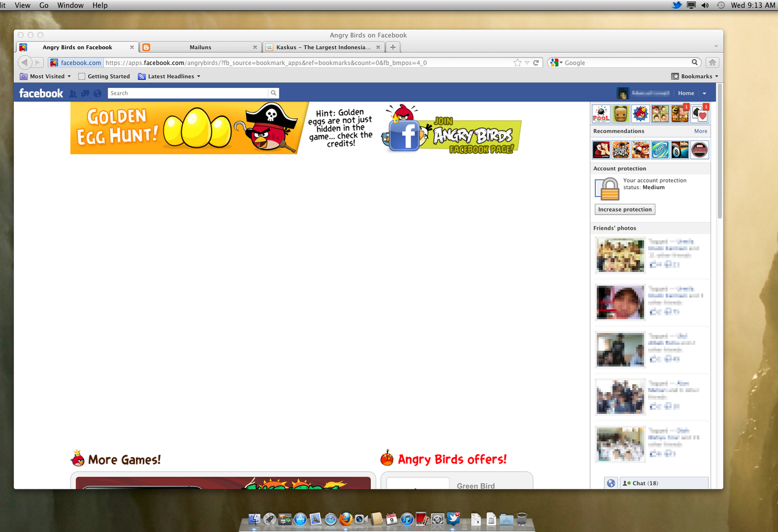Click the page vertical scrollbar

click(x=720, y=152)
